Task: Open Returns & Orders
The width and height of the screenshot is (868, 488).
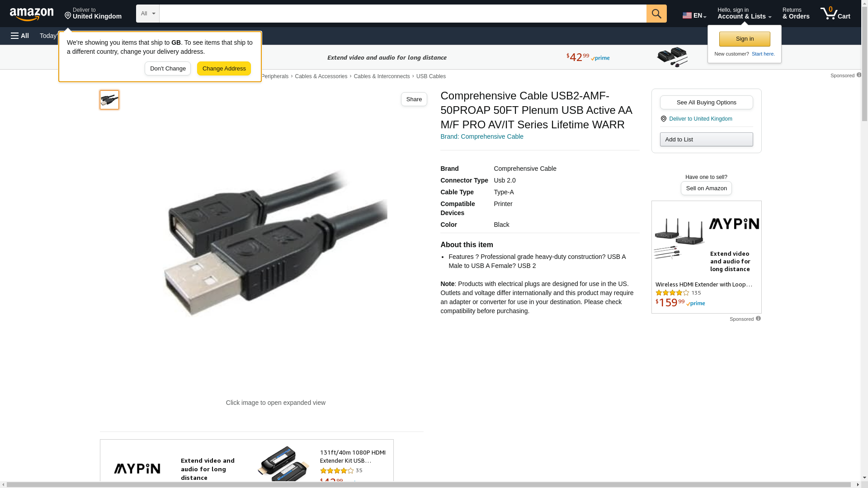Action: (x=796, y=14)
